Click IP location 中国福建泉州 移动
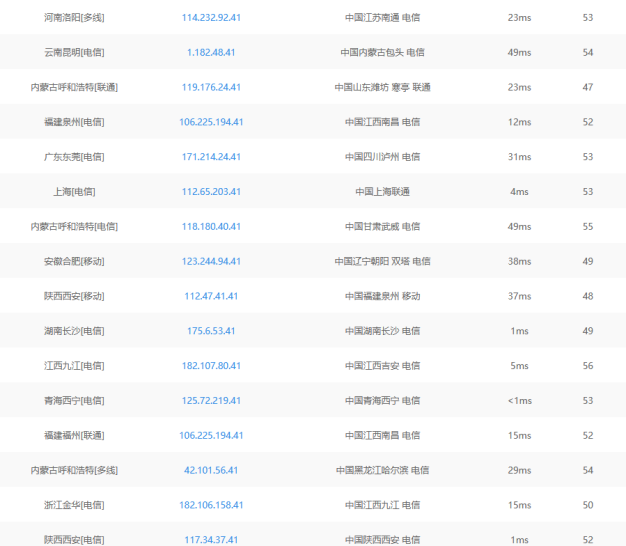 pyautogui.click(x=382, y=296)
